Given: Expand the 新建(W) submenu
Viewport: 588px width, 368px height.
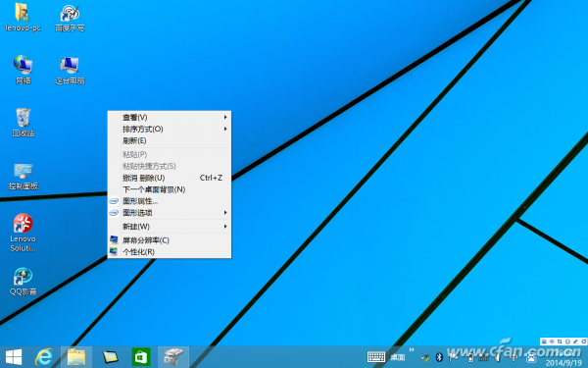Looking at the screenshot, I should [x=170, y=226].
